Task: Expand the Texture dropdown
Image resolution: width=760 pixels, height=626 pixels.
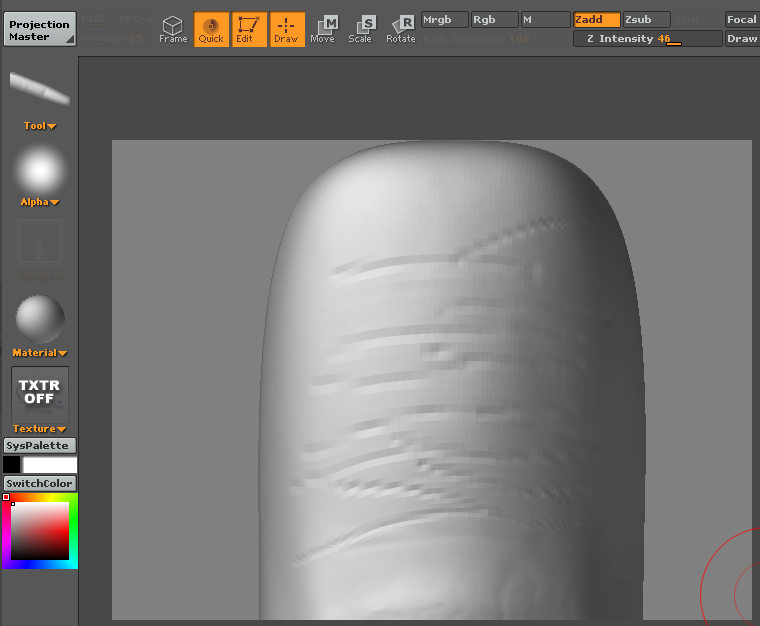Action: click(40, 429)
